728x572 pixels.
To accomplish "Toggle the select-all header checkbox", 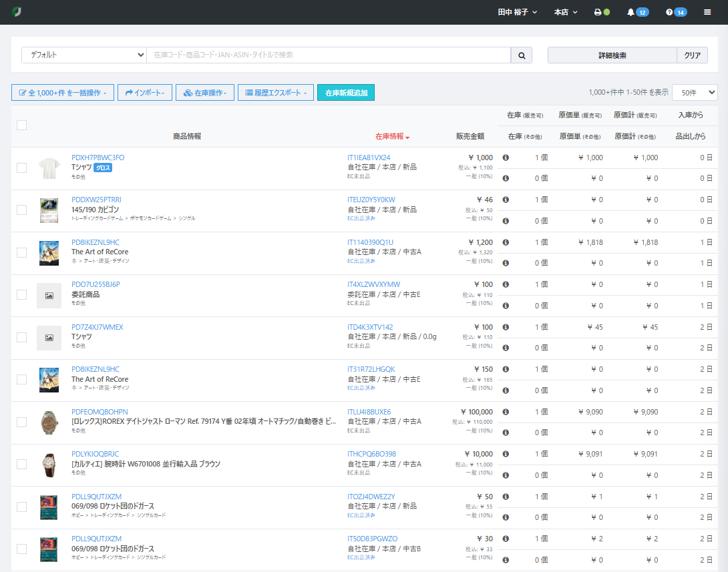I will tap(22, 125).
